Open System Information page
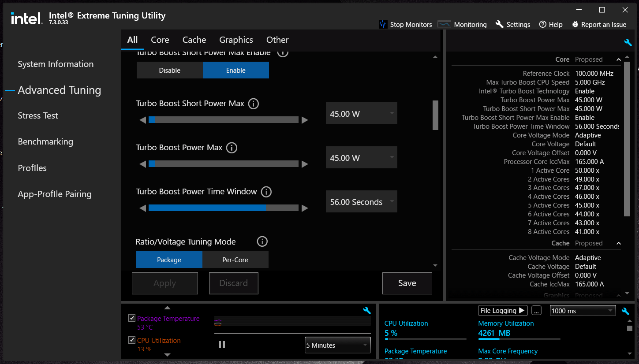Screen dimensions: 639x364 (x=56, y=64)
